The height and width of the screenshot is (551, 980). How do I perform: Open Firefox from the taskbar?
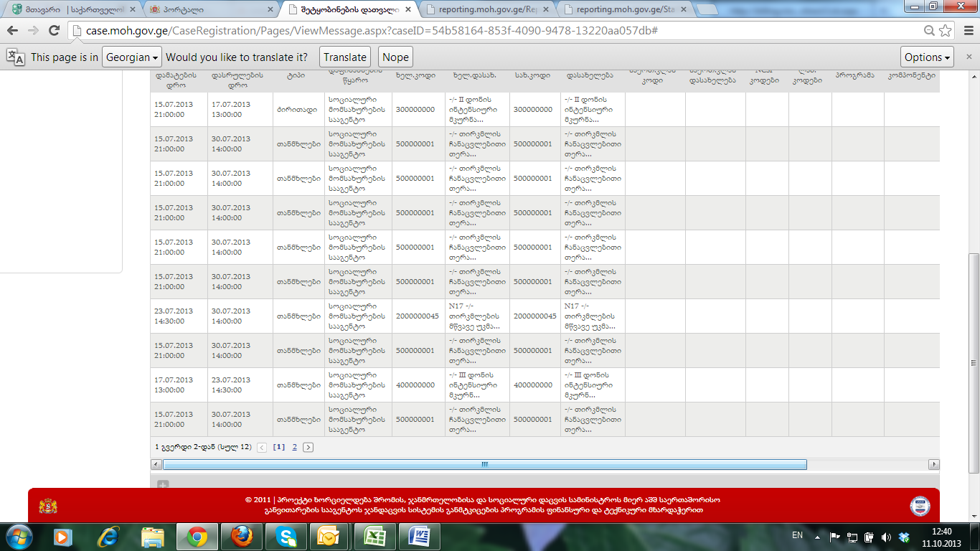point(242,537)
